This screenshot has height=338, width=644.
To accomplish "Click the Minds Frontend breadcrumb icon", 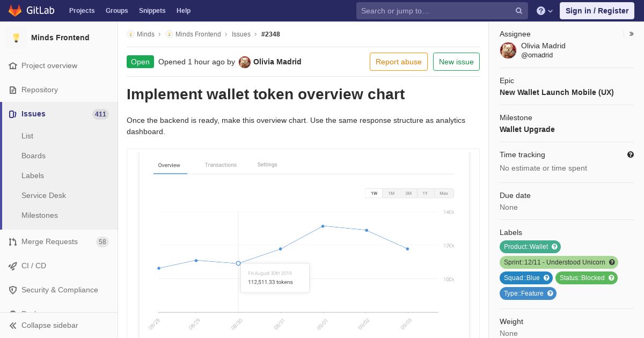I will (169, 34).
